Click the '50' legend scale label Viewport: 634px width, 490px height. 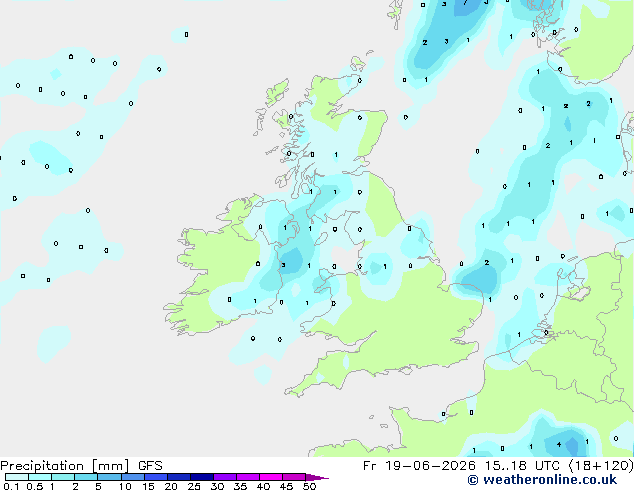point(309,486)
